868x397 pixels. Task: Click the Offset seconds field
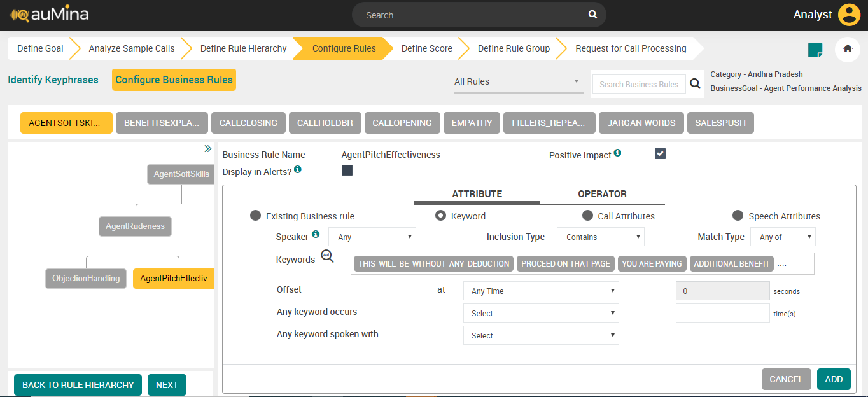723,291
